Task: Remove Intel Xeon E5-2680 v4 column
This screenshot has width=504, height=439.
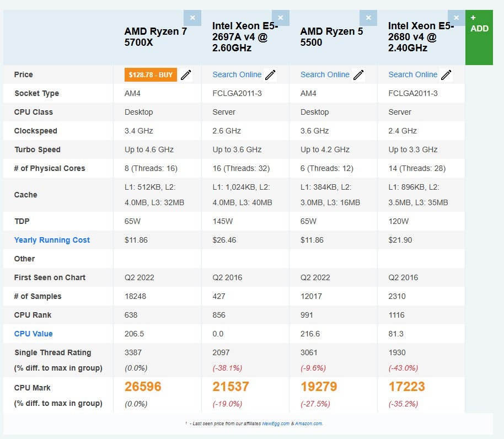Action: click(456, 18)
